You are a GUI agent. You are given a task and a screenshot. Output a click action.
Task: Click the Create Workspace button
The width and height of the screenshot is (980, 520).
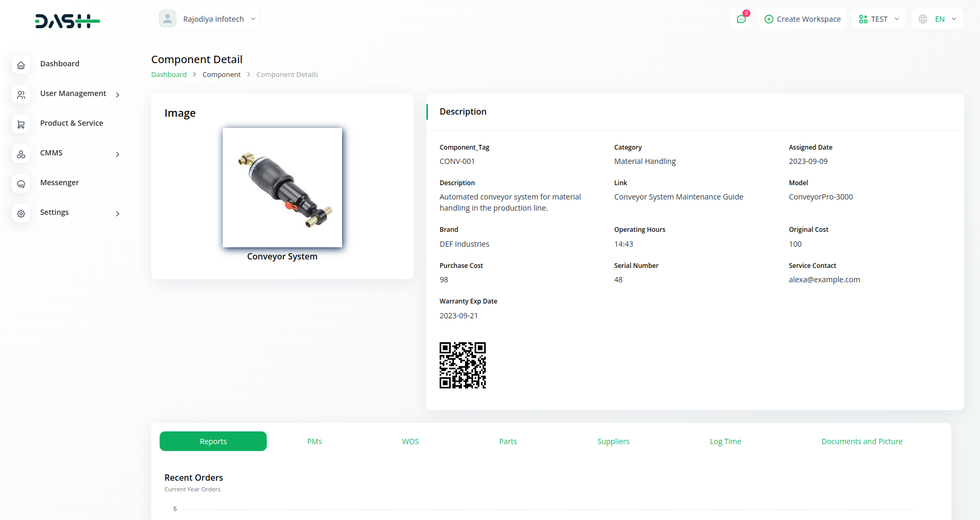pos(802,19)
